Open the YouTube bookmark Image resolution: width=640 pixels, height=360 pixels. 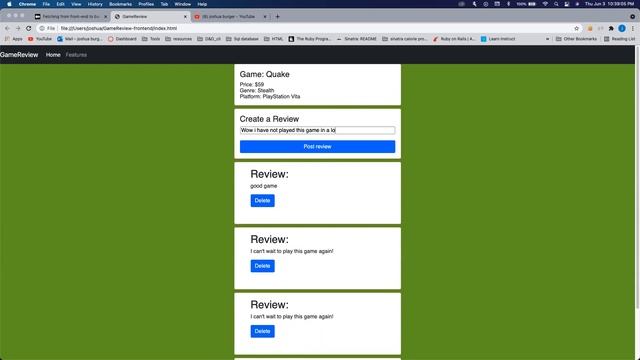pos(40,39)
